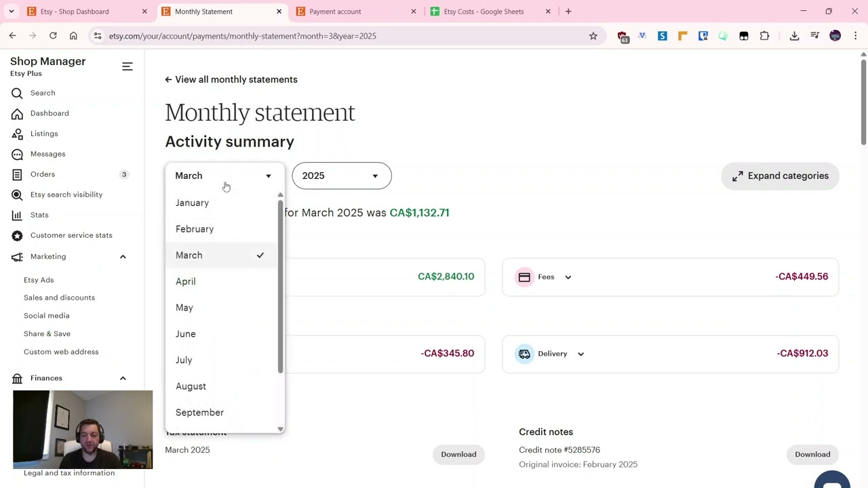This screenshot has height=488, width=868.
Task: Click the month list scrollbar down arrow
Action: pos(281,429)
